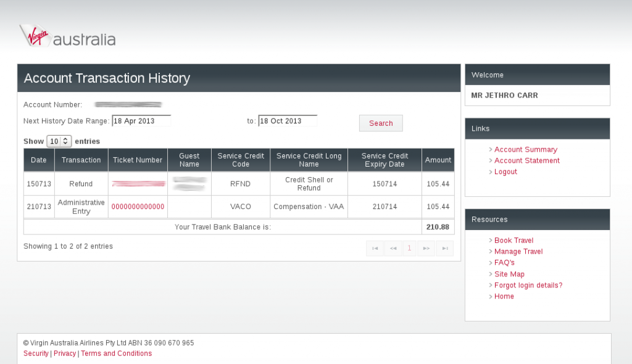Go to next page of entries

(x=426, y=248)
